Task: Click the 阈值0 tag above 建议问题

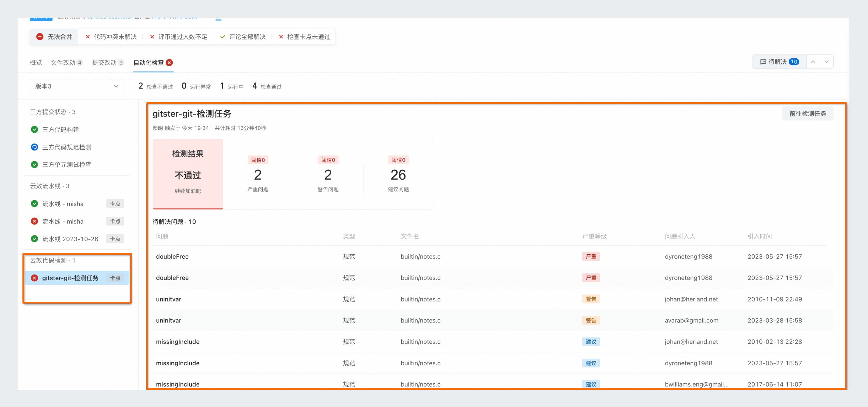Action: click(398, 160)
